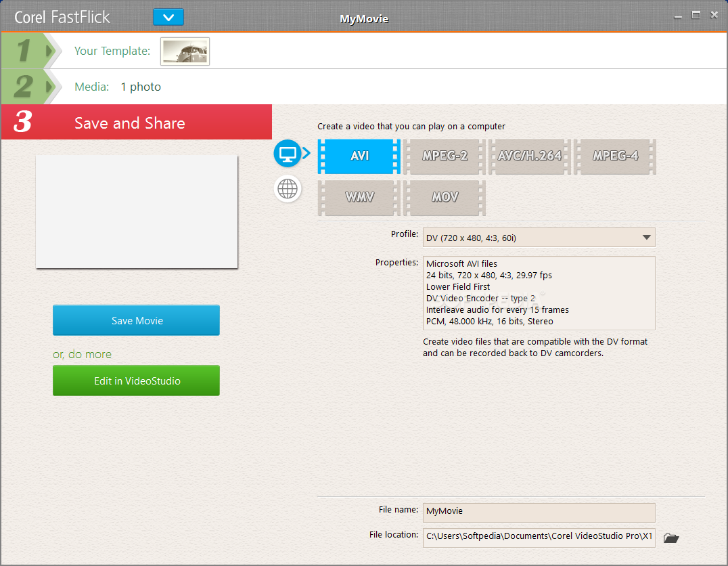
Task: Browse for folder with folder icon
Action: click(x=671, y=538)
